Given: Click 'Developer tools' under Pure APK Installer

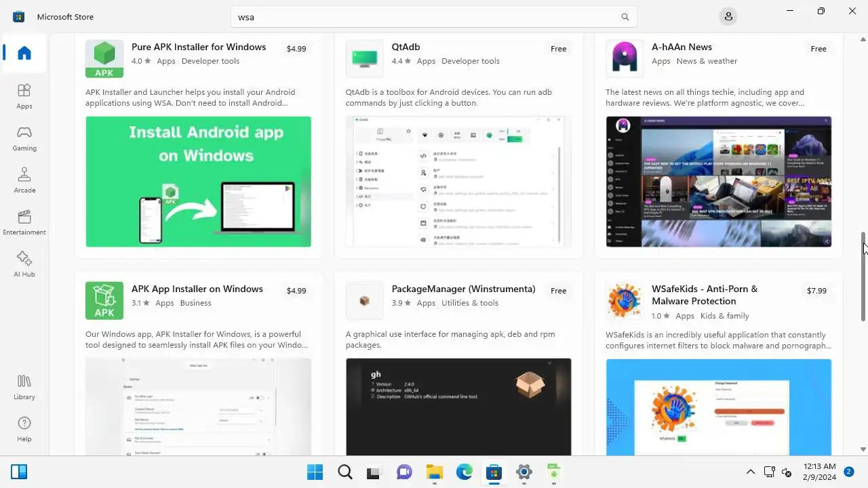Looking at the screenshot, I should [x=211, y=61].
